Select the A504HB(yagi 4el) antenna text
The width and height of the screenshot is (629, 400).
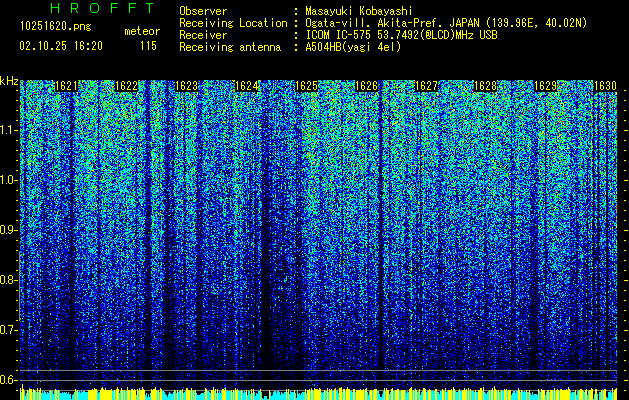pos(353,47)
